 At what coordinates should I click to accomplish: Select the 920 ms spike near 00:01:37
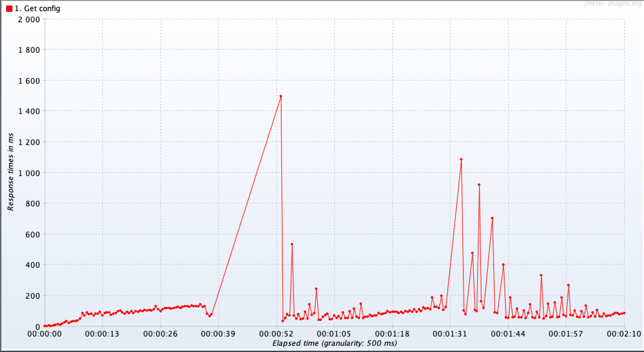[x=479, y=185]
